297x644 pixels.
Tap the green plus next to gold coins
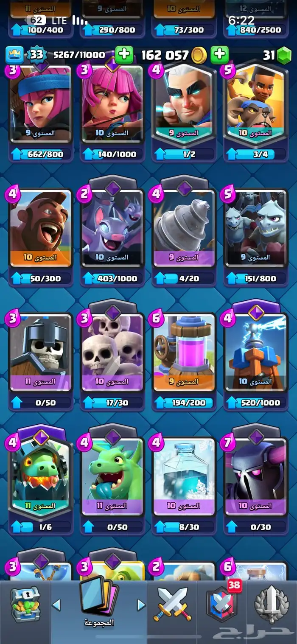coord(219,55)
